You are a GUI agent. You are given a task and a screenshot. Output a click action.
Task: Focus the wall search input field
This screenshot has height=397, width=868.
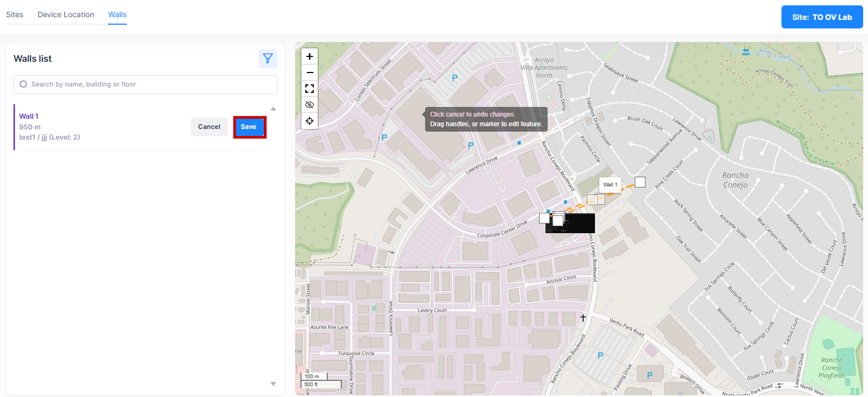click(150, 84)
